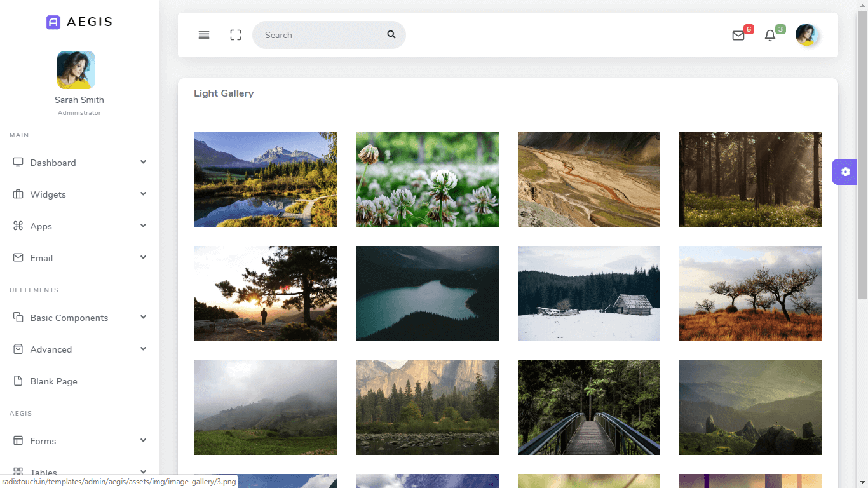Open the granite cliffs and pines thumbnail
The width and height of the screenshot is (868, 488).
pyautogui.click(x=427, y=408)
